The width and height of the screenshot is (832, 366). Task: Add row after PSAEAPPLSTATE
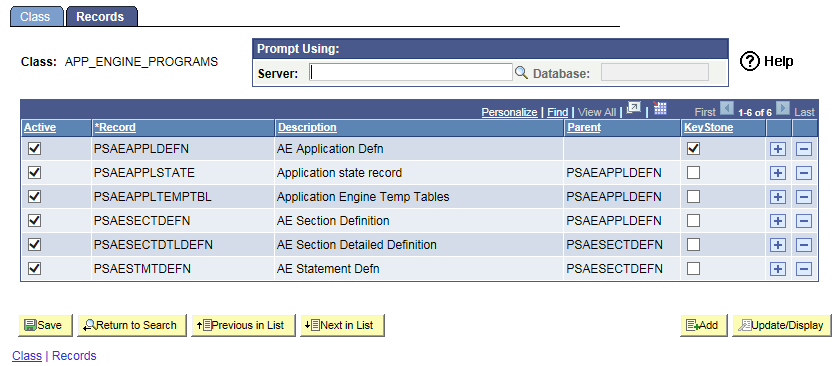coord(778,173)
